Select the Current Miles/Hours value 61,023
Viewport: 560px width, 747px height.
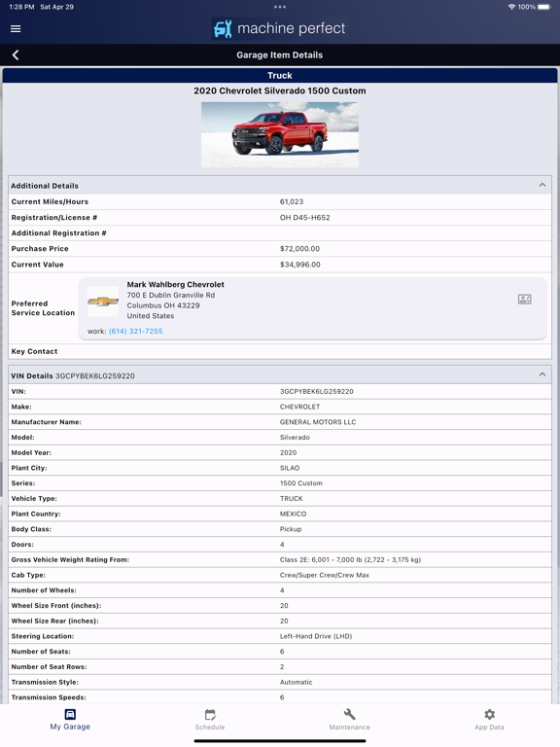coord(292,202)
